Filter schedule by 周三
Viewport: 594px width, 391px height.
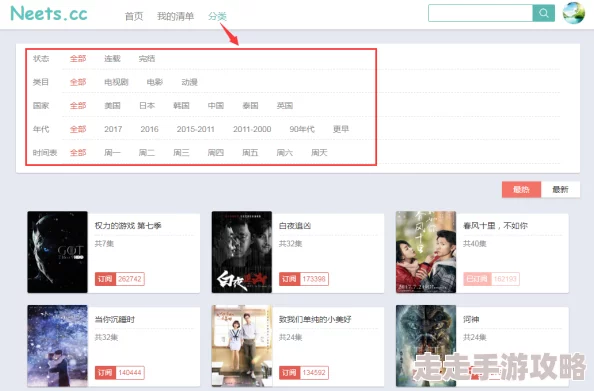click(181, 153)
